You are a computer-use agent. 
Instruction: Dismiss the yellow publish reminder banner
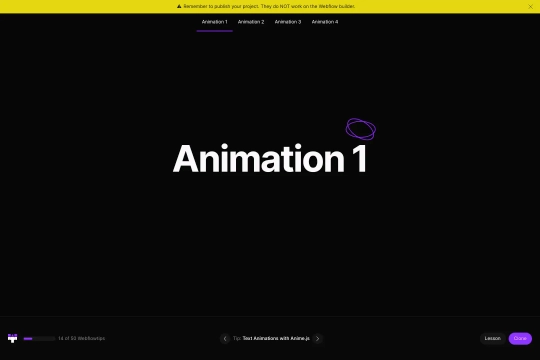pos(530,7)
